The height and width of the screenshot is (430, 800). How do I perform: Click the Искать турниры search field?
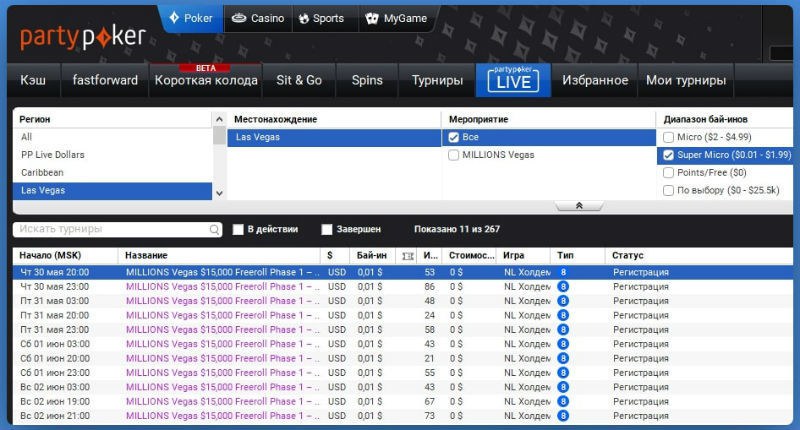(x=110, y=230)
